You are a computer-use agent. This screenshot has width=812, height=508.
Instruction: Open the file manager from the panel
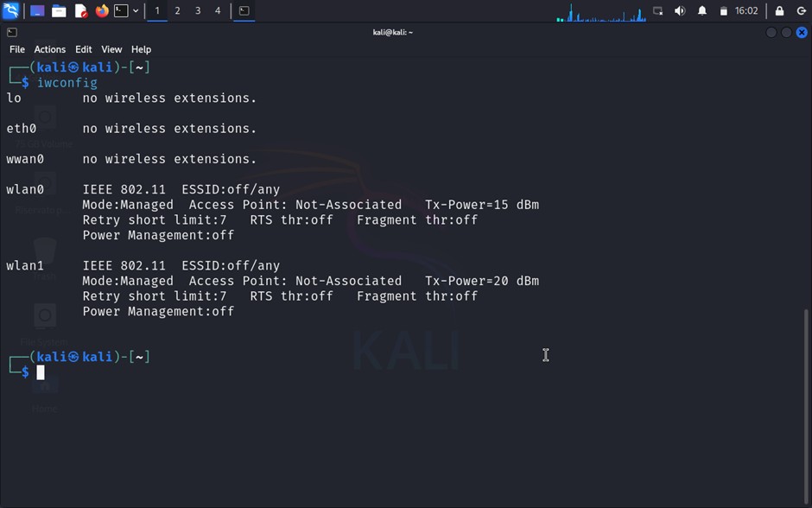click(59, 11)
